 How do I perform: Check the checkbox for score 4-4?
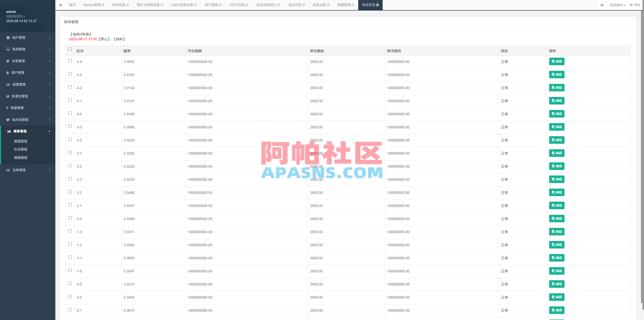[70, 61]
